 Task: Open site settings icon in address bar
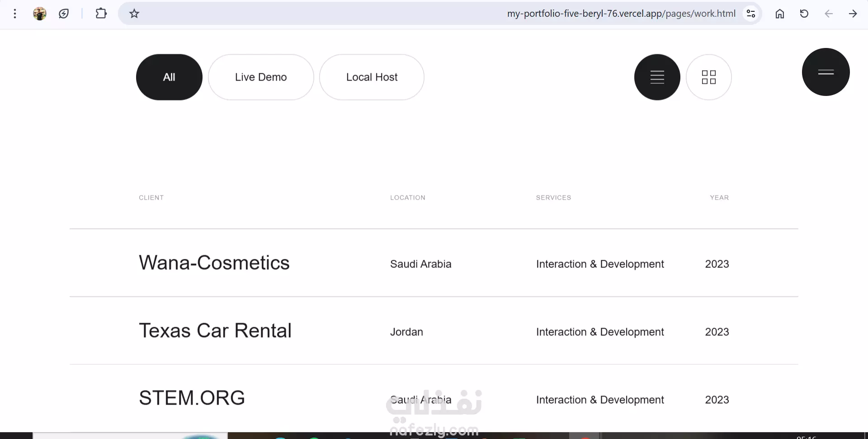(751, 14)
